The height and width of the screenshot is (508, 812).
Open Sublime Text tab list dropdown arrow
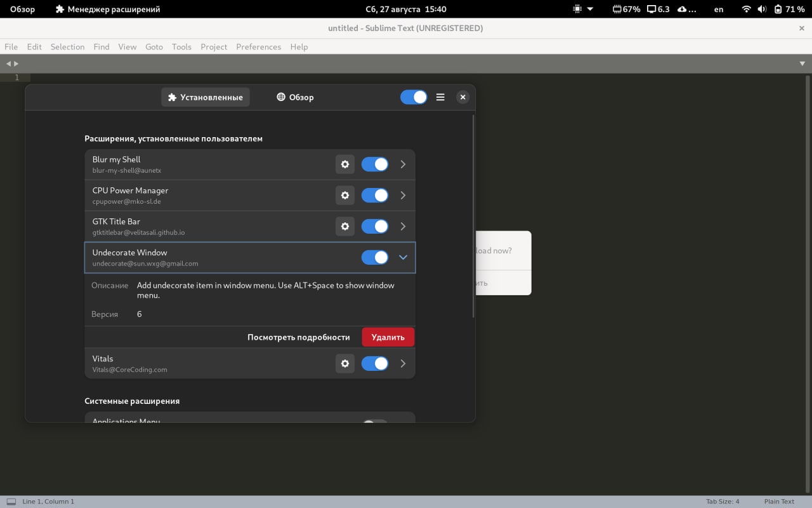click(802, 63)
